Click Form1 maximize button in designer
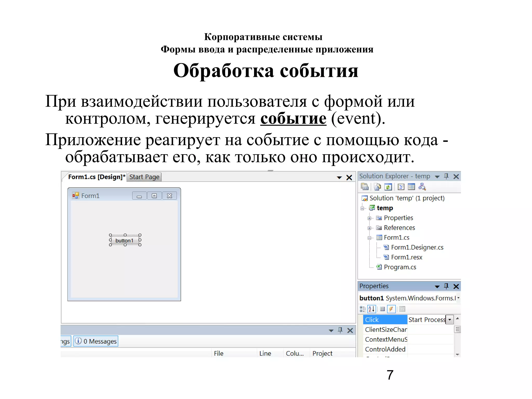 click(x=154, y=196)
